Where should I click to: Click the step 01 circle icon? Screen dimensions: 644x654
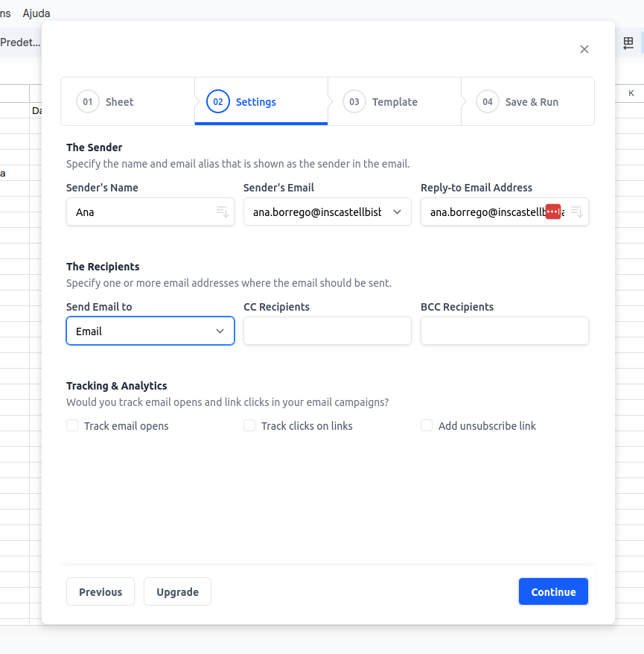coord(88,102)
